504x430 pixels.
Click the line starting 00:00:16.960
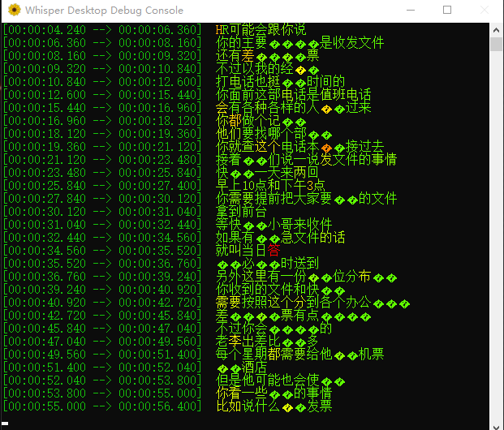[x=154, y=121]
